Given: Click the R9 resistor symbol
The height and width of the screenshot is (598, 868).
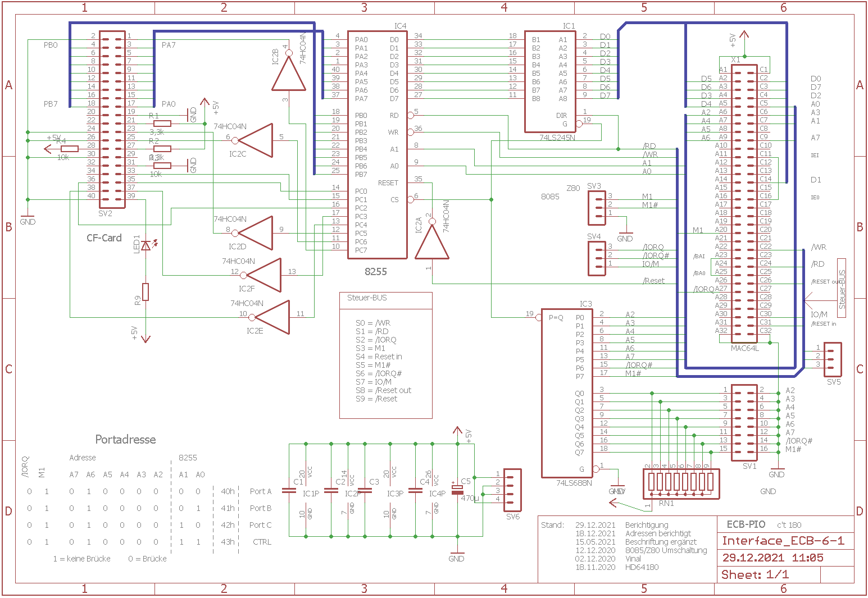Looking at the screenshot, I should tap(146, 292).
